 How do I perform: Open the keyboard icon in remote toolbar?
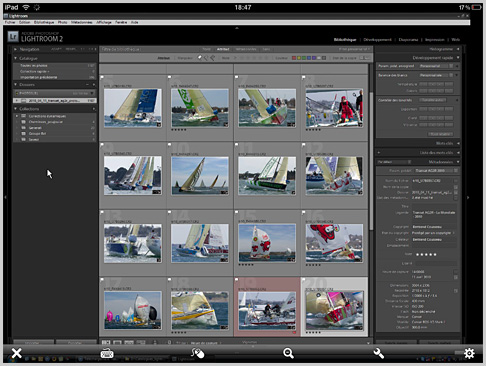107,353
